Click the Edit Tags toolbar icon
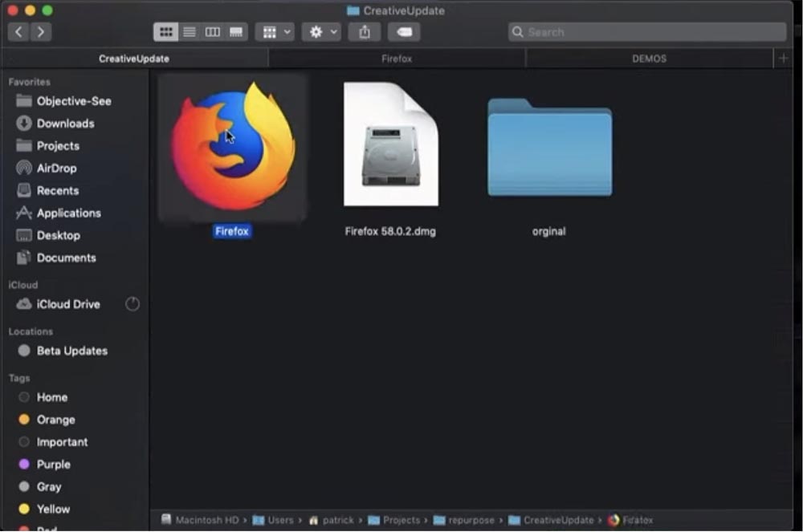The width and height of the screenshot is (803, 532). pyautogui.click(x=404, y=31)
